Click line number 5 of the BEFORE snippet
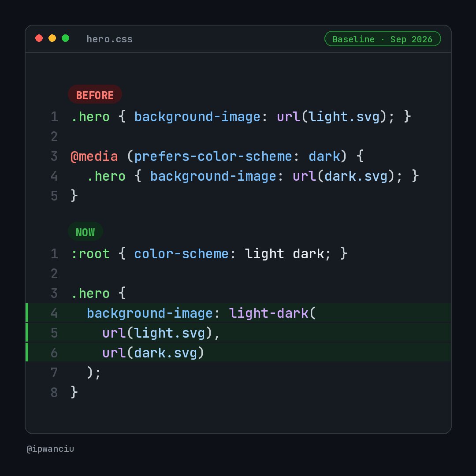Screen dimensions: 476x476 point(54,196)
